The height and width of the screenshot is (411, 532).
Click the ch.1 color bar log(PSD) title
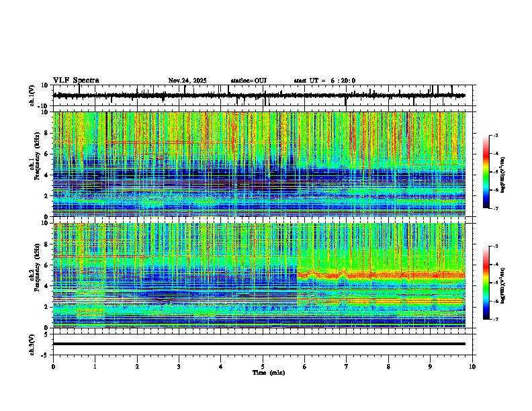(x=503, y=175)
